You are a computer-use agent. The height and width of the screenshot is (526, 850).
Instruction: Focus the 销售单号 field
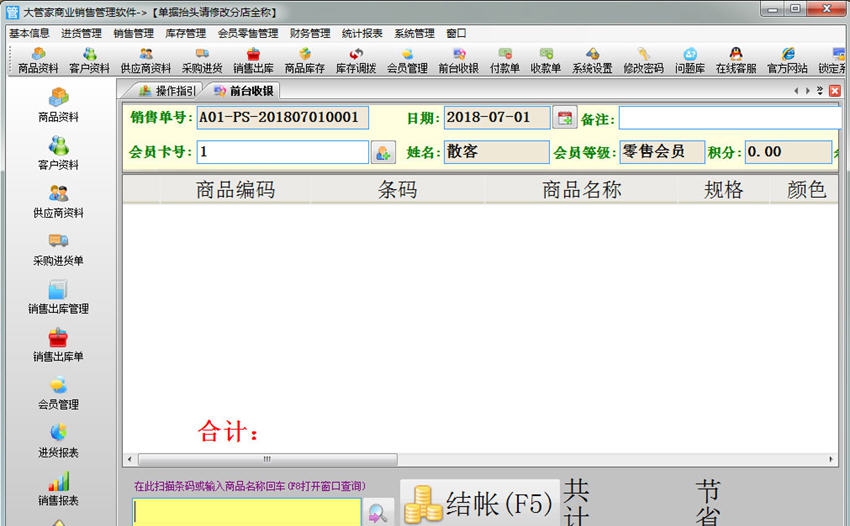point(282,118)
